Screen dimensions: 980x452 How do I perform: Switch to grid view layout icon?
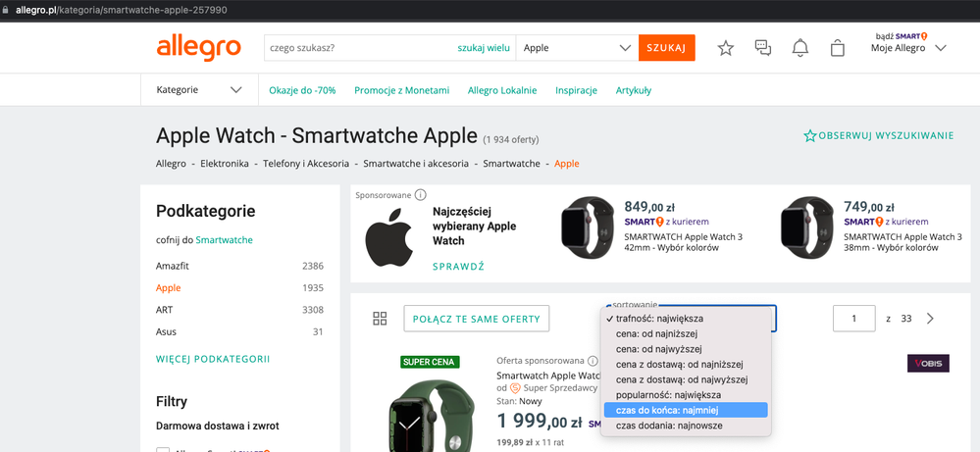[x=380, y=319]
